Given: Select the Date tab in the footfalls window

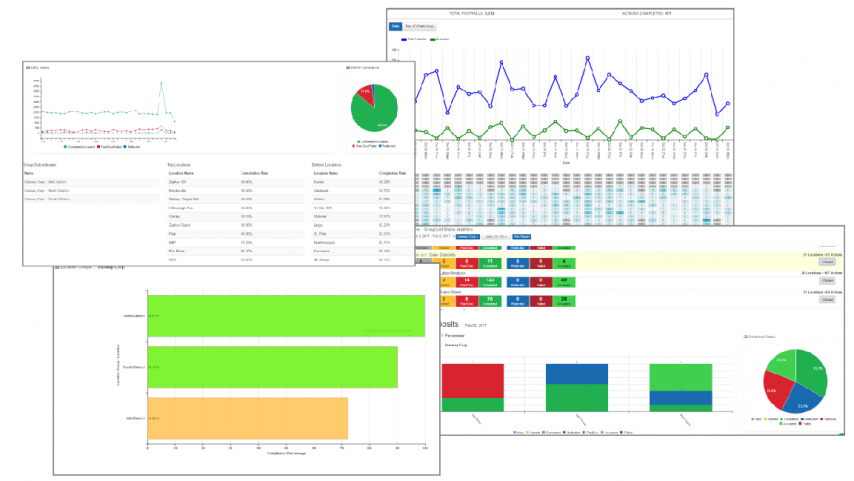Looking at the screenshot, I should click(x=395, y=26).
